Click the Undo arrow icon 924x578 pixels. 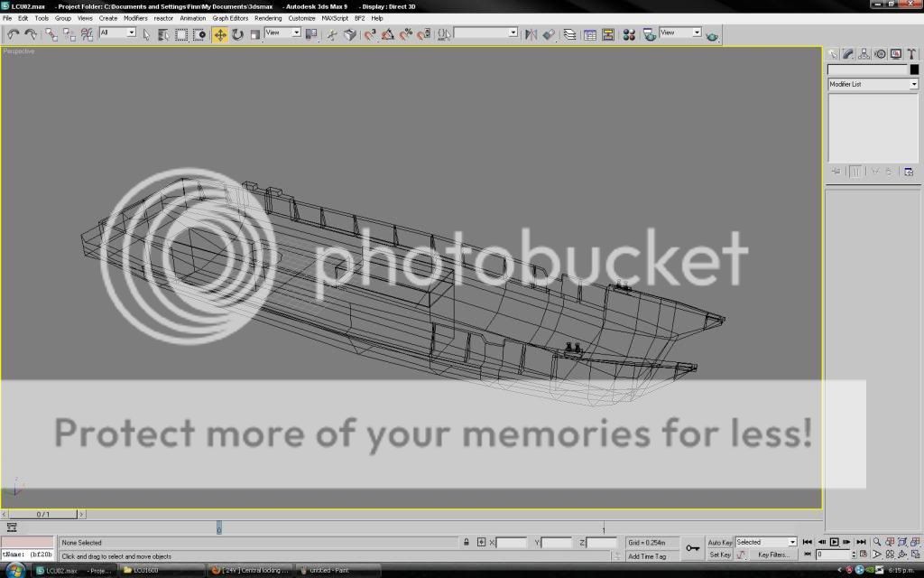13,34
